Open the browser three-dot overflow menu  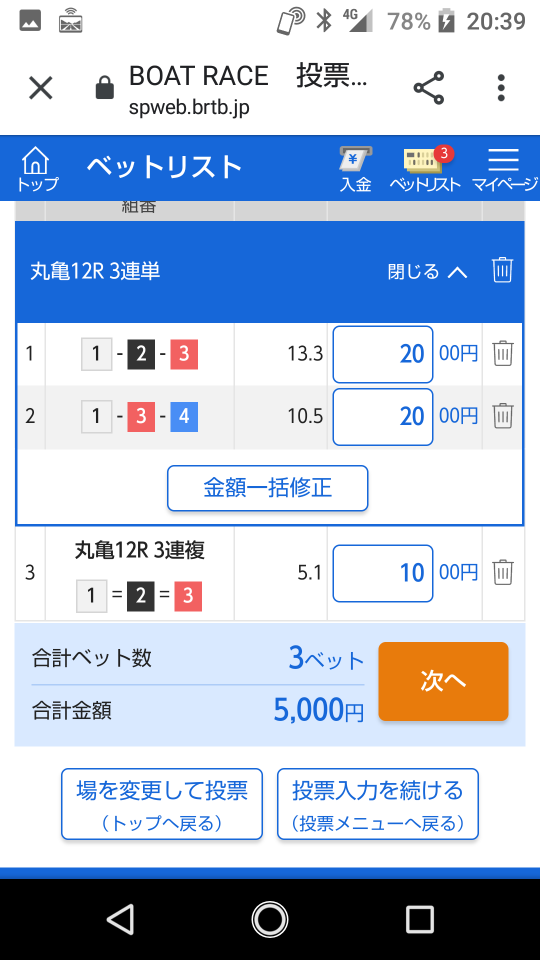pyautogui.click(x=501, y=88)
